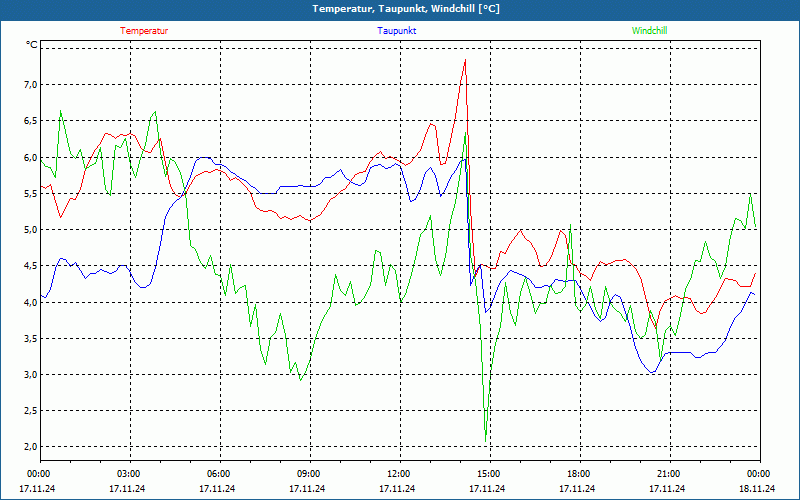Click the '03:00' time axis label

coord(129,474)
